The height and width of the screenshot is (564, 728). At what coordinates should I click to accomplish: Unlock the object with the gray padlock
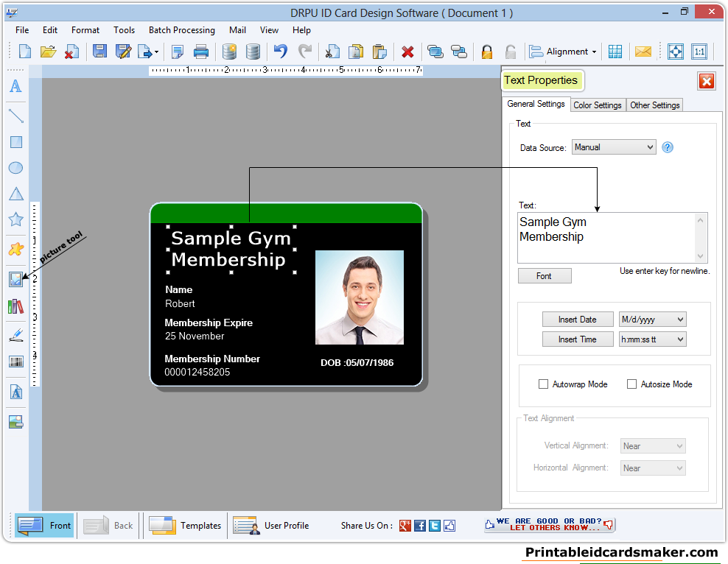pos(510,52)
